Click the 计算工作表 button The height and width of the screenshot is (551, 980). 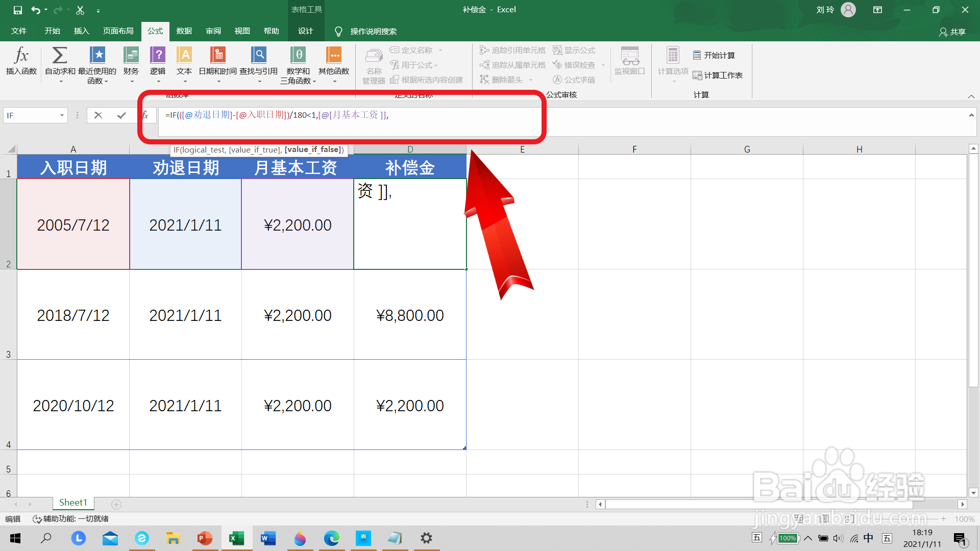click(718, 76)
